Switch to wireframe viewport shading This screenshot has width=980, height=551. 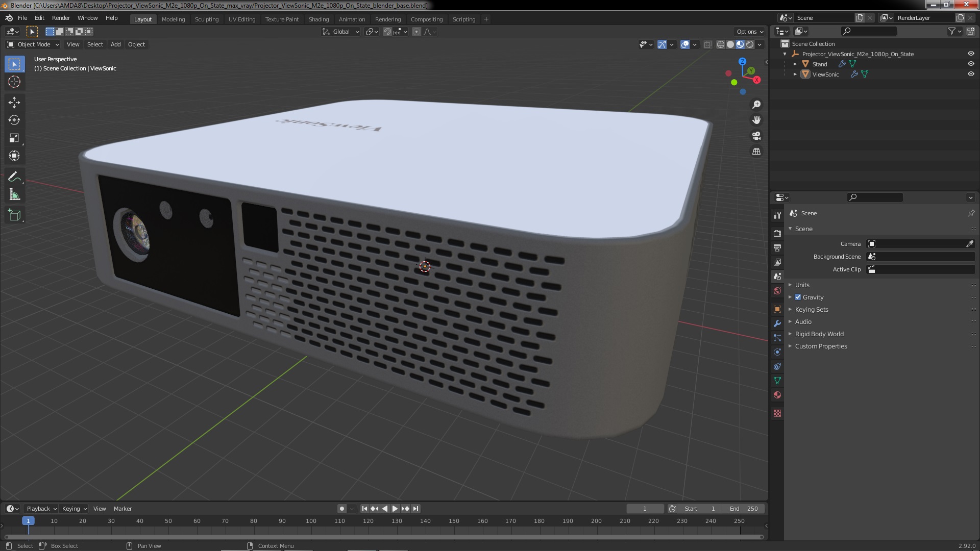[x=721, y=44]
